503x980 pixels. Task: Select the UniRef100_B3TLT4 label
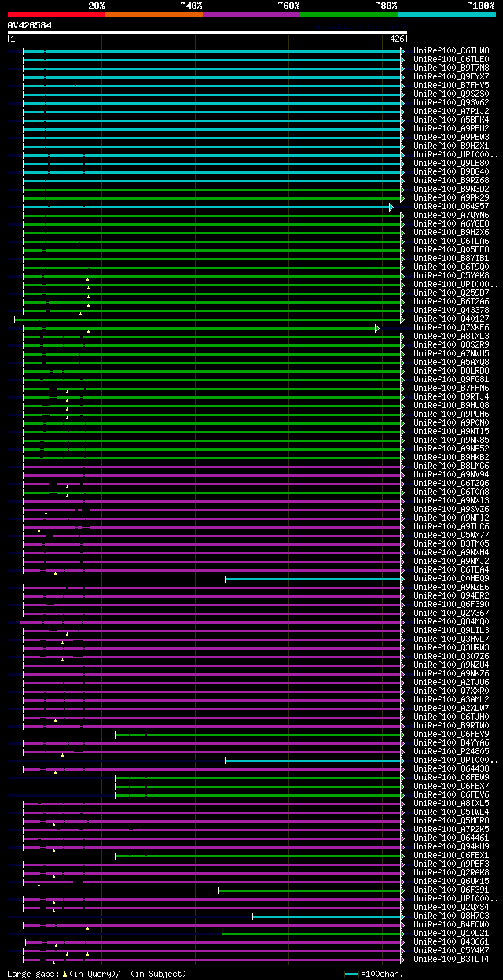pos(451,960)
